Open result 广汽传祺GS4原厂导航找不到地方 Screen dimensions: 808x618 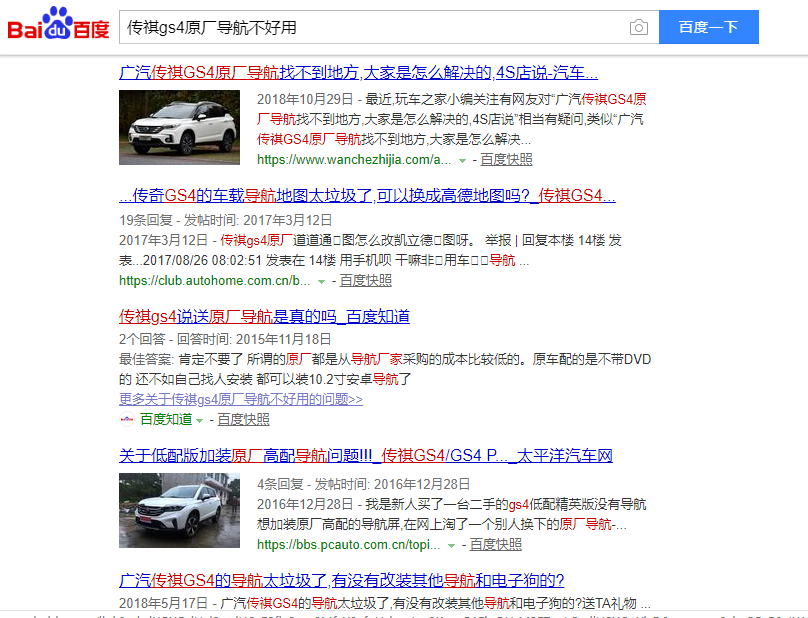[358, 73]
